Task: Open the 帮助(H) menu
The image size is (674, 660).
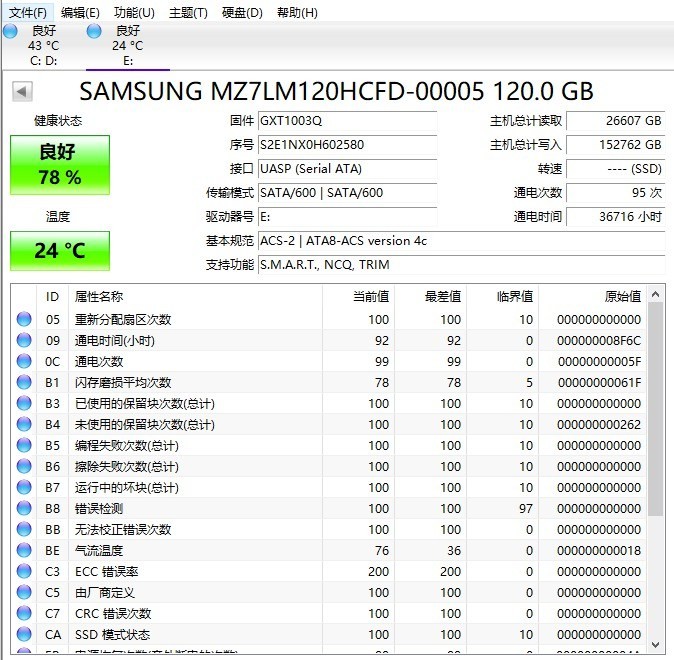Action: (297, 12)
